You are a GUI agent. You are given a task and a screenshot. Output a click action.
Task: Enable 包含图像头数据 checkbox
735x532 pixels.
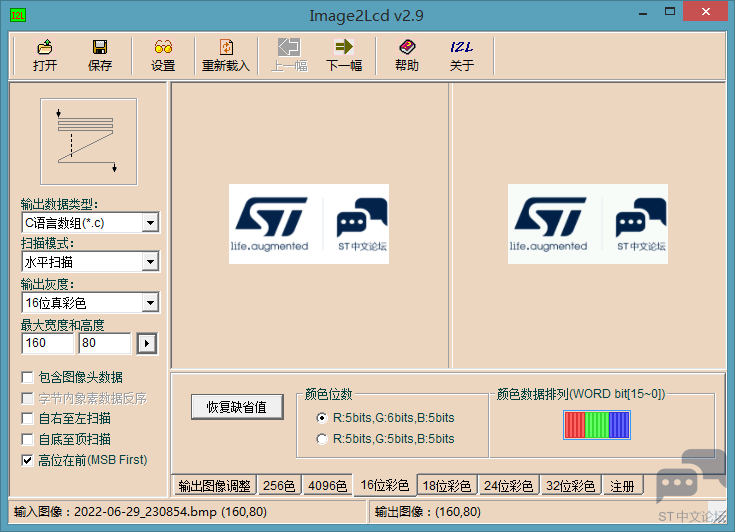[x=28, y=377]
